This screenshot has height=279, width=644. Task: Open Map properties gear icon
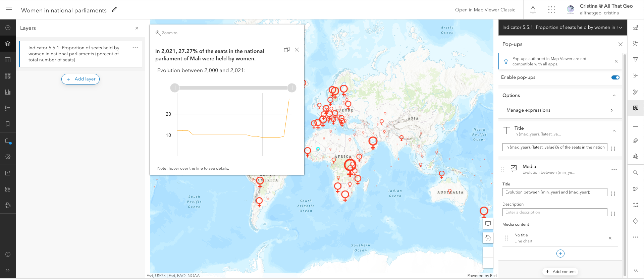[x=8, y=157]
